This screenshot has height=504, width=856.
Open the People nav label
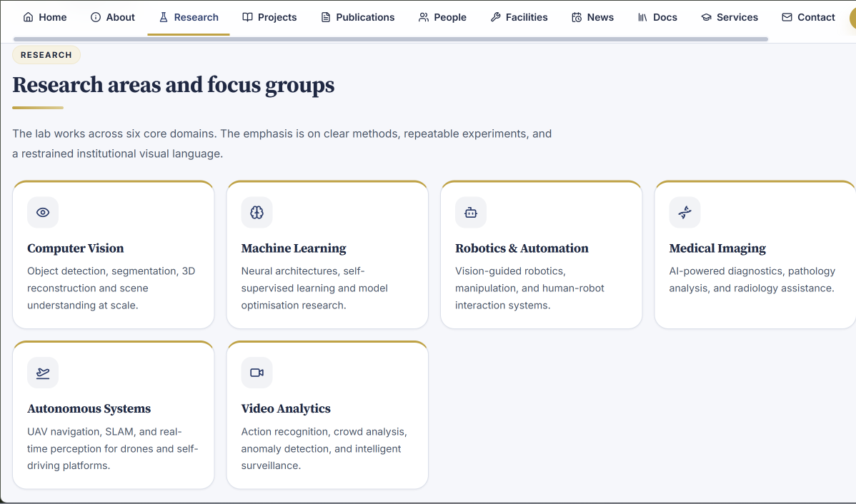450,17
